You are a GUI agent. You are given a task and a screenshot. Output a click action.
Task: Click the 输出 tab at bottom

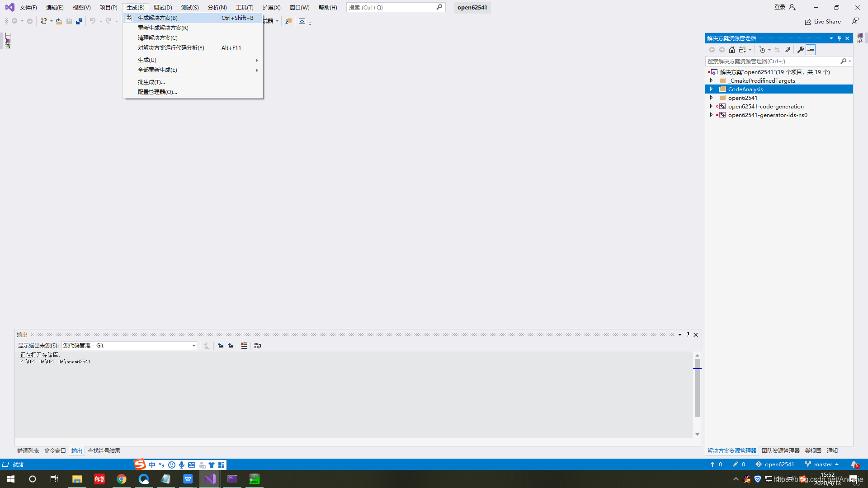coord(76,450)
